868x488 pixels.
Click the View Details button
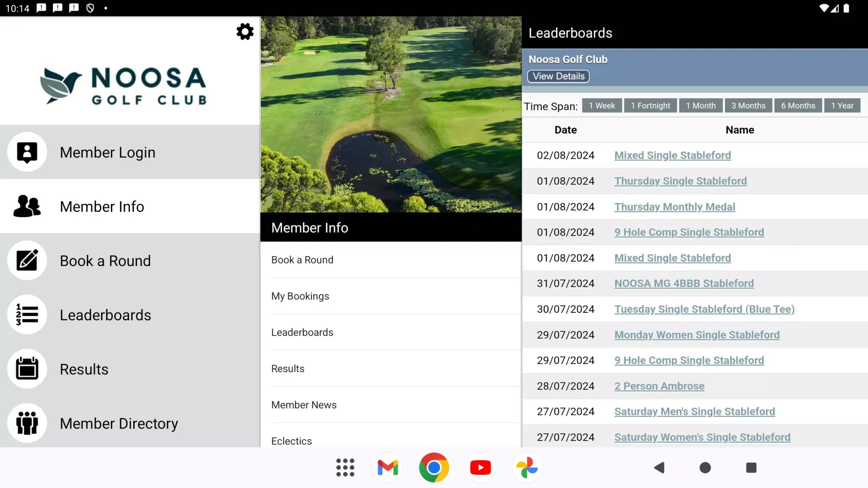558,77
